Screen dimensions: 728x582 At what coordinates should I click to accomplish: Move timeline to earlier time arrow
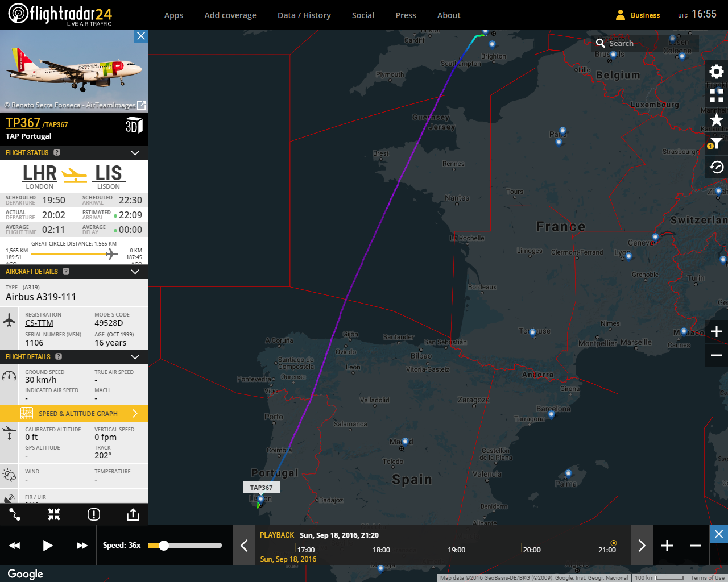[244, 546]
